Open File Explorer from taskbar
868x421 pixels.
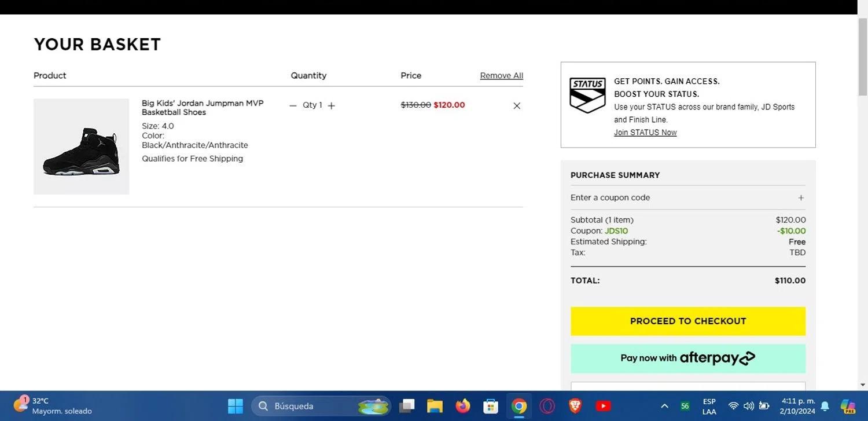coord(435,406)
